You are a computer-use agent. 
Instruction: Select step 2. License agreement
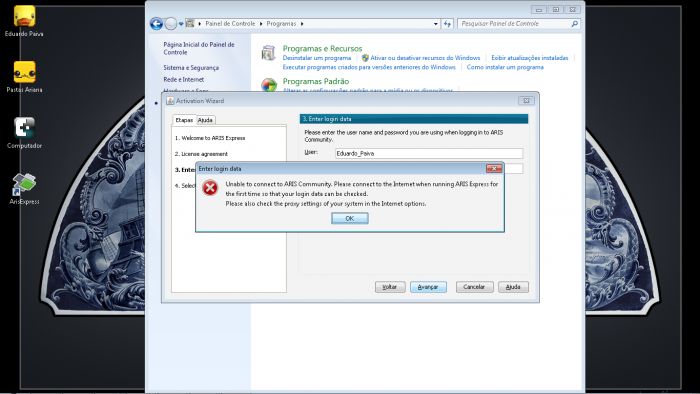coord(201,154)
